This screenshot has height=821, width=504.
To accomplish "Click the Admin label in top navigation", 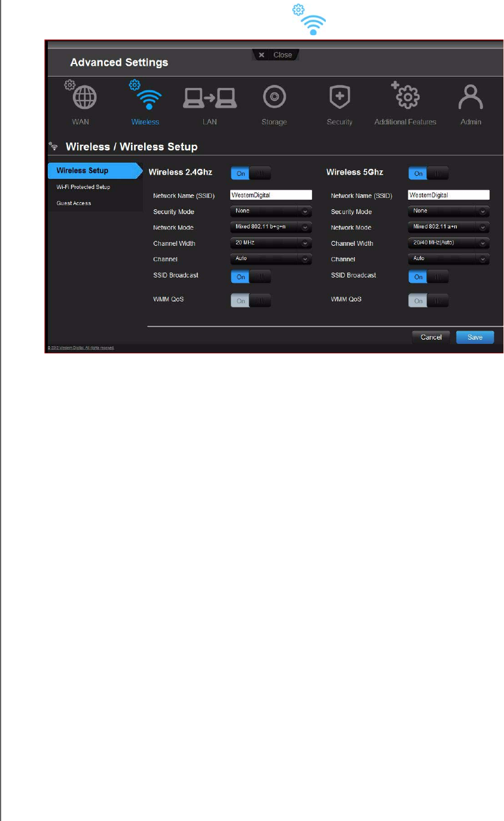I will point(471,122).
